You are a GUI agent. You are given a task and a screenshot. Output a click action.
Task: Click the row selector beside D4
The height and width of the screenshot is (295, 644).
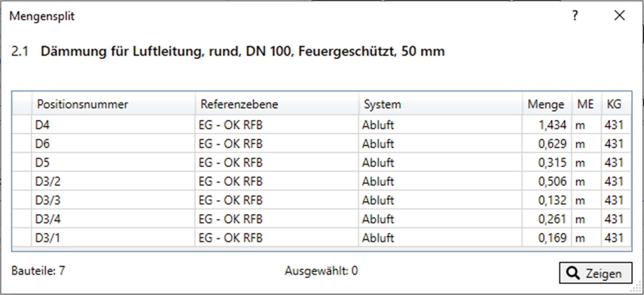[22, 125]
